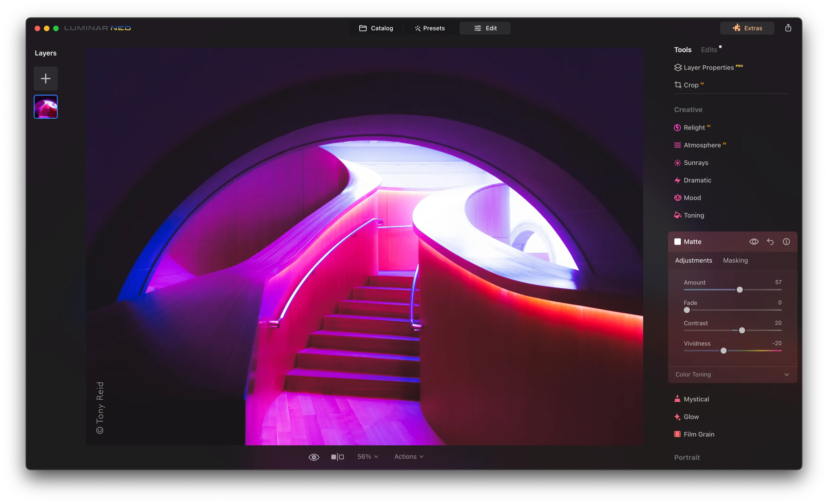
Task: Click the share export icon
Action: tap(788, 28)
